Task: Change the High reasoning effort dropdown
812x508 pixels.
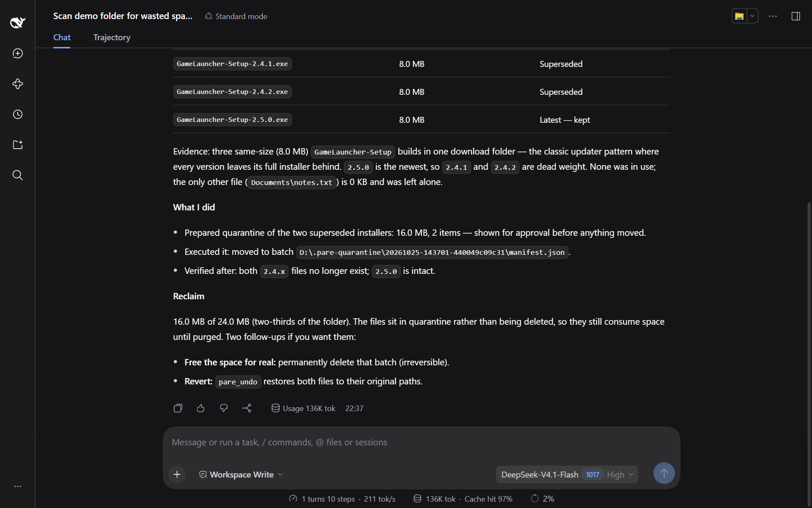Action: [x=620, y=475]
